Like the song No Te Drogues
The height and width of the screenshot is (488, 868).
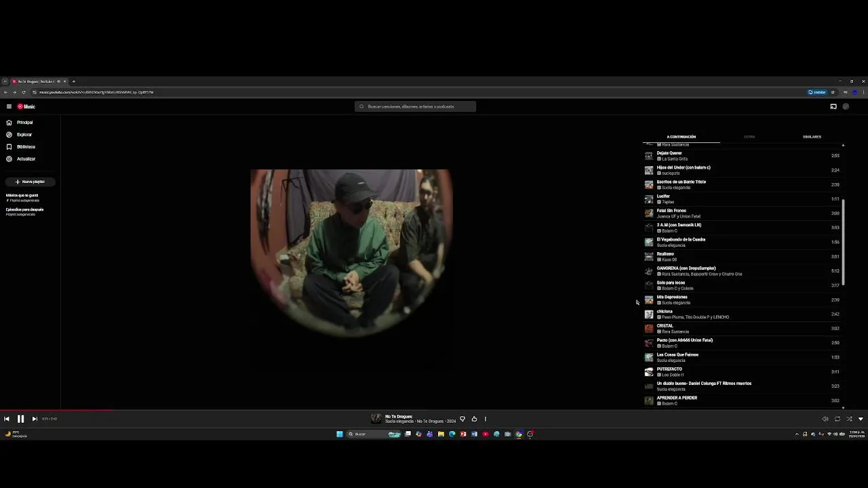(x=474, y=419)
